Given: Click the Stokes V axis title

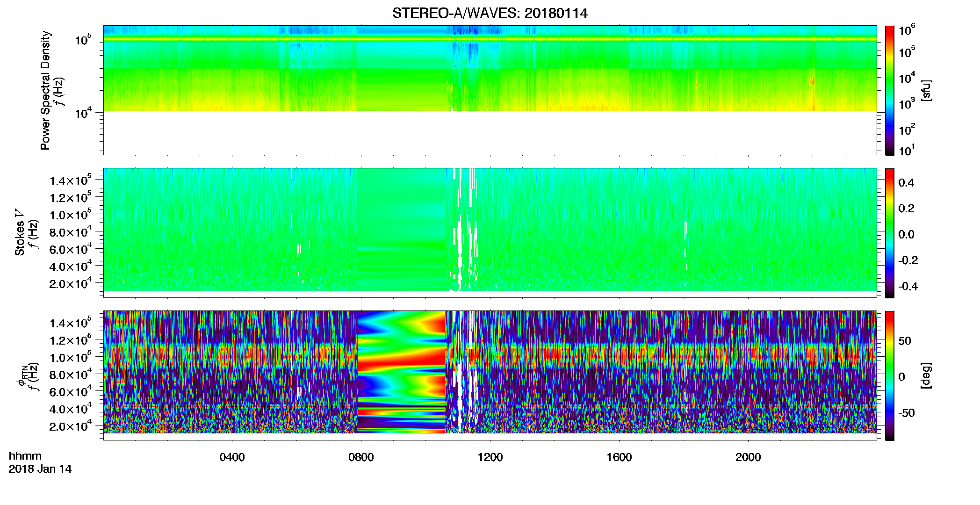Looking at the screenshot, I should pos(20,233).
